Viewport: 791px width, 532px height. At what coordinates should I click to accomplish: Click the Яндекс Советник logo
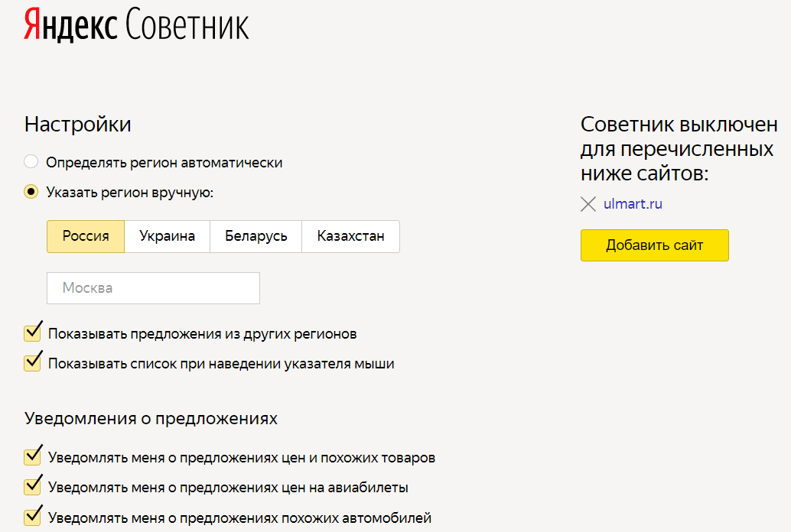[136, 24]
